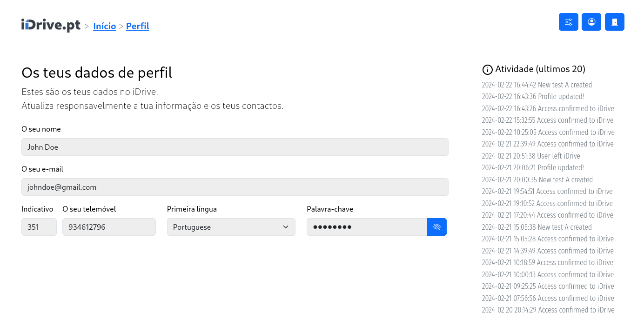Open the Primeira língua dropdown
Screen dimensions: 644x326
point(231,227)
